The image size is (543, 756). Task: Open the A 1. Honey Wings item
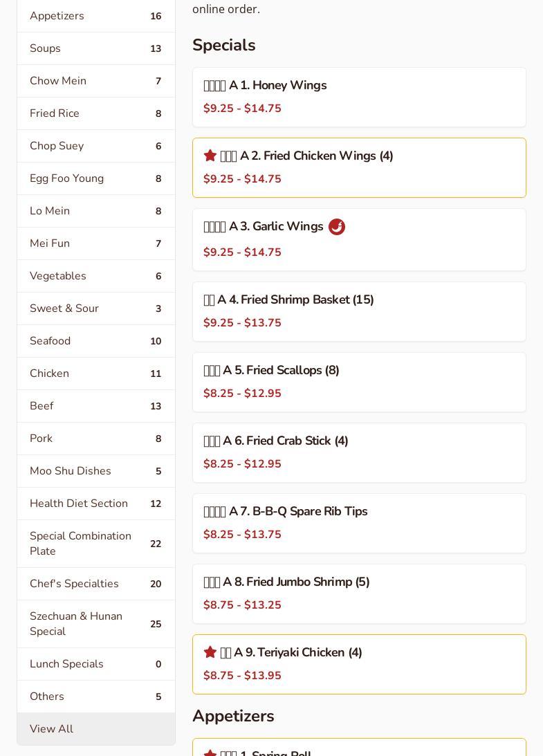359,97
